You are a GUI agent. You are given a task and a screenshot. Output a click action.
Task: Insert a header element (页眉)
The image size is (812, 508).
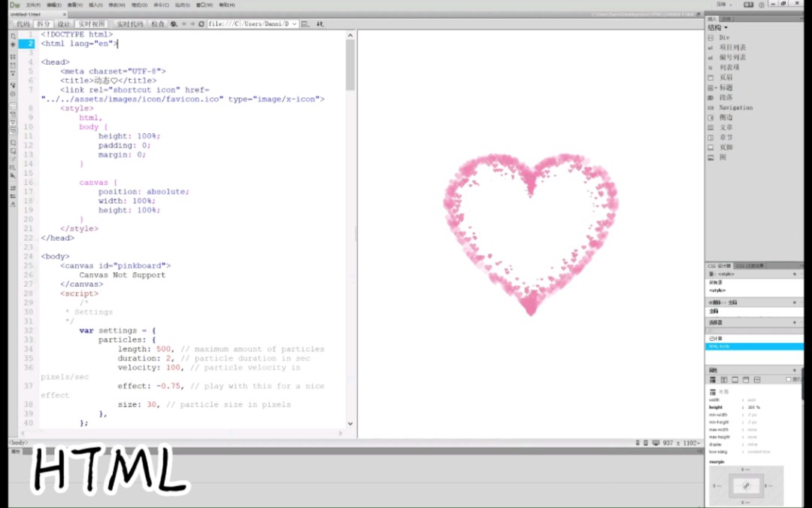pyautogui.click(x=726, y=78)
